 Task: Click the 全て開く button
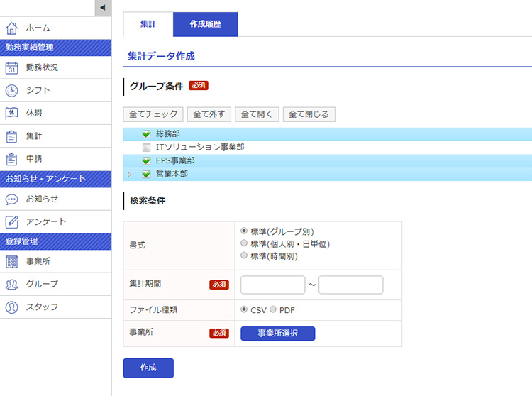(257, 114)
